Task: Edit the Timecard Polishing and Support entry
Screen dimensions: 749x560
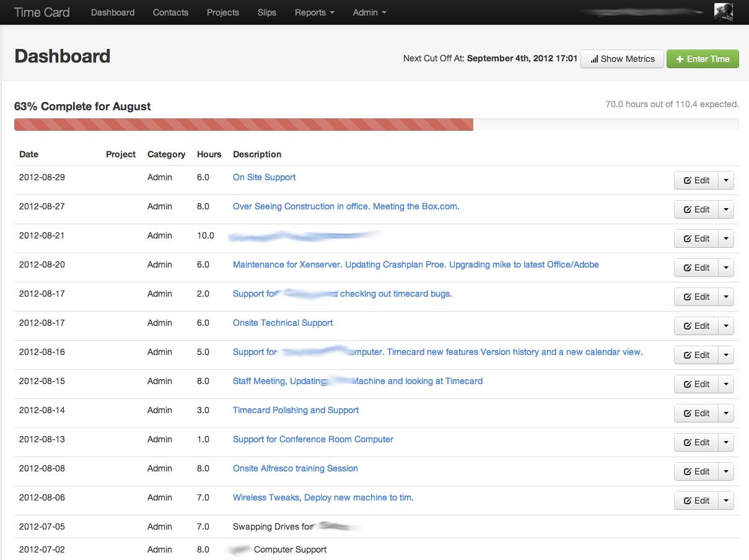Action: (696, 413)
